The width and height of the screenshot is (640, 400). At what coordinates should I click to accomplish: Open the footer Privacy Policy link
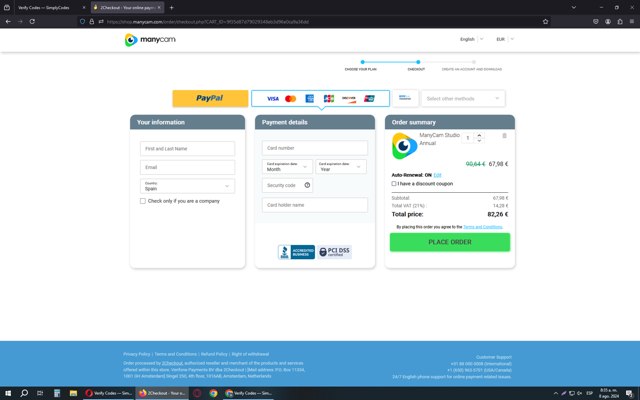(x=137, y=354)
